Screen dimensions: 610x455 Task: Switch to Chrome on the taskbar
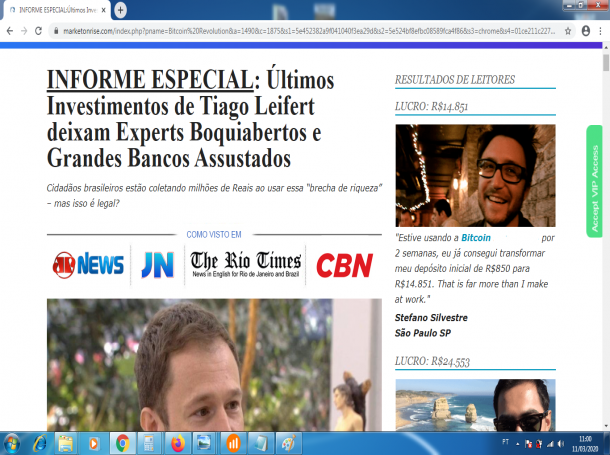pos(122,443)
